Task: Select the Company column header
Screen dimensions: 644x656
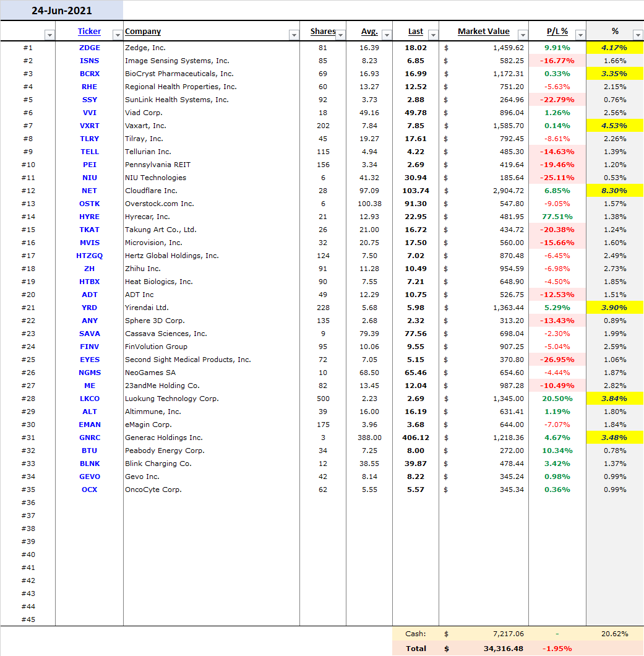Action: 143,32
